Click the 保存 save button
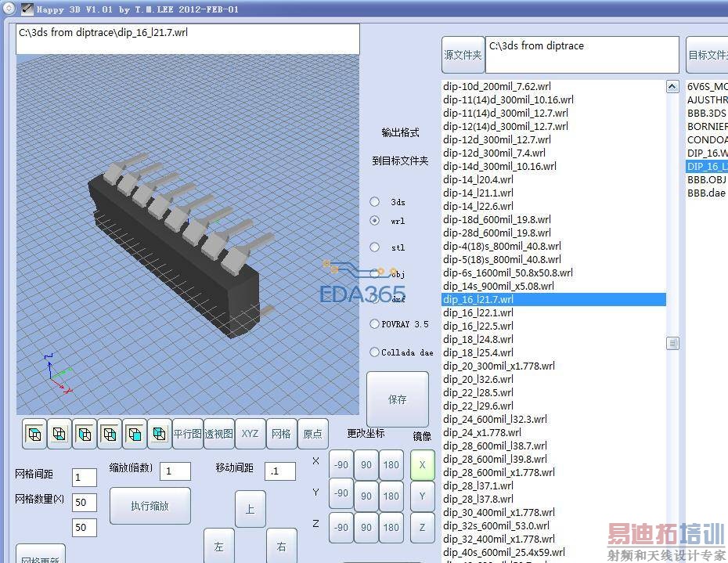This screenshot has width=728, height=563. point(398,399)
